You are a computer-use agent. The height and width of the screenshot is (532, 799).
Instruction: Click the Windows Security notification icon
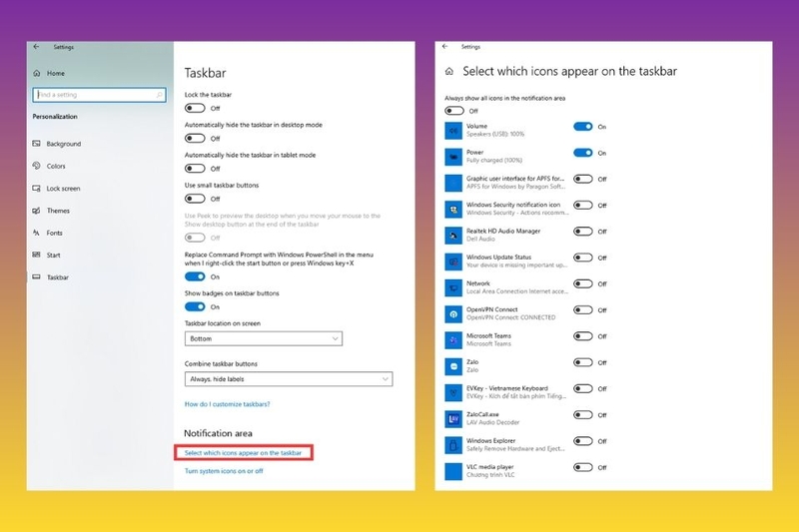click(x=453, y=209)
